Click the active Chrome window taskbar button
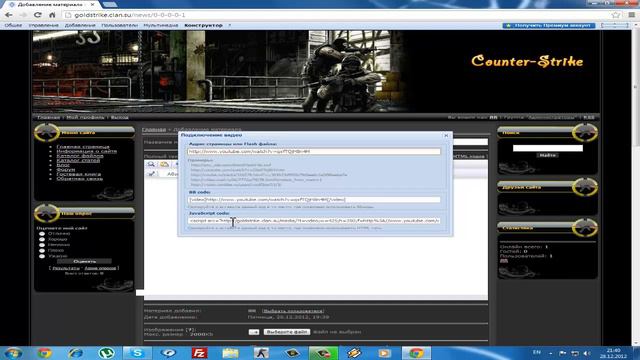The width and height of the screenshot is (640, 360). tap(416, 353)
